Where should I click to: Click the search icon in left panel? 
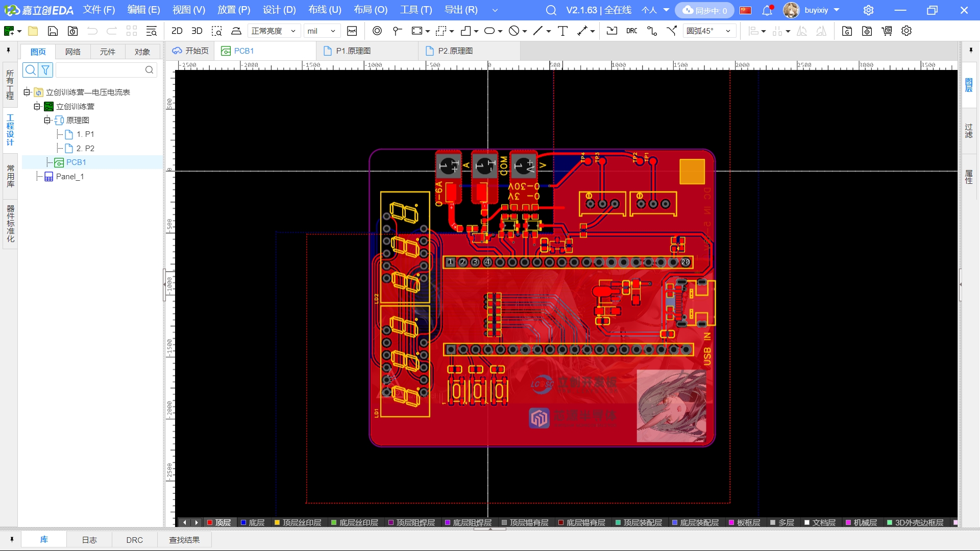31,70
